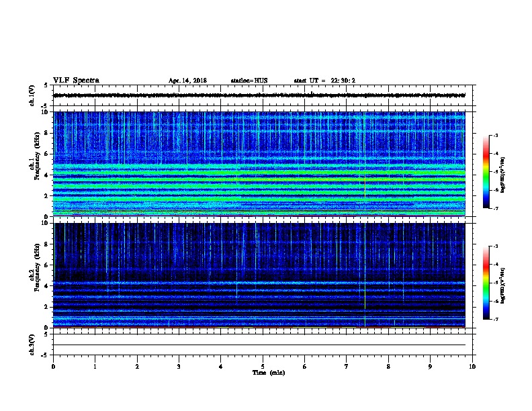Click the ch.1 waveform trace in top panel
This screenshot has height=411, width=532.
[x=259, y=95]
